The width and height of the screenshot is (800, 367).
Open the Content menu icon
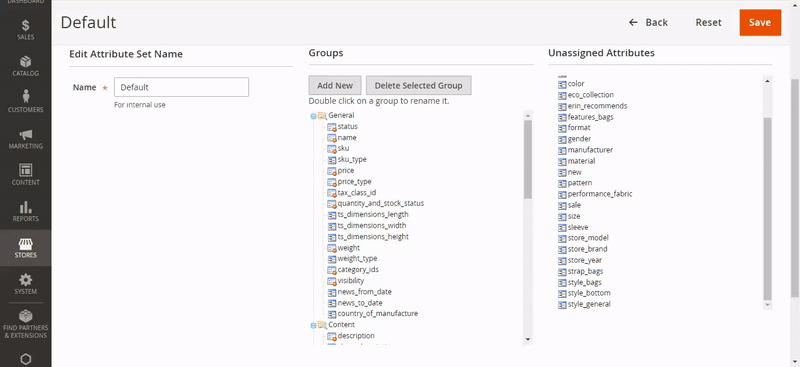[x=26, y=170]
